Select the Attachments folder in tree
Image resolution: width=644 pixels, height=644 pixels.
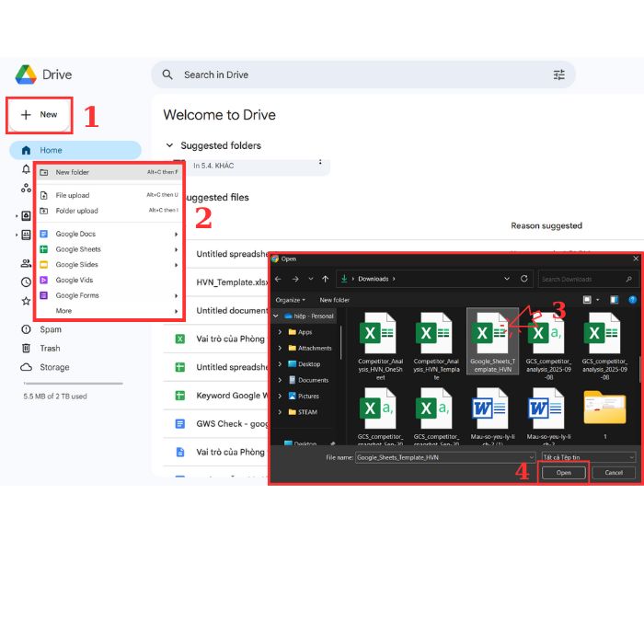coord(310,349)
